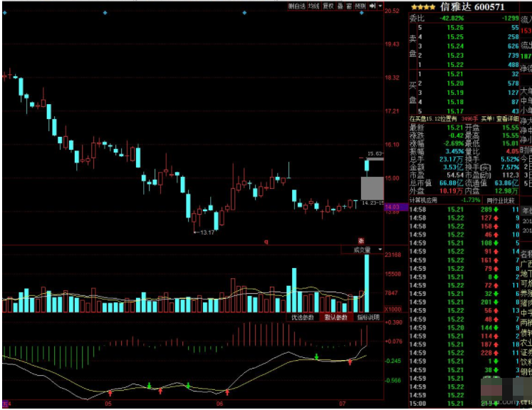Click the blue diamond marker above latest candle

[361, 13]
